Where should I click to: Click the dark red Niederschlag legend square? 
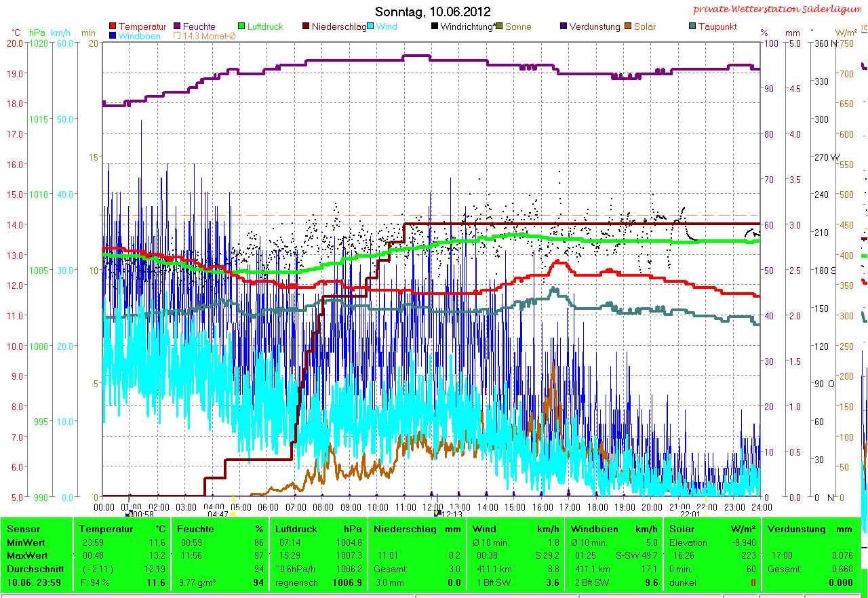coord(306,27)
